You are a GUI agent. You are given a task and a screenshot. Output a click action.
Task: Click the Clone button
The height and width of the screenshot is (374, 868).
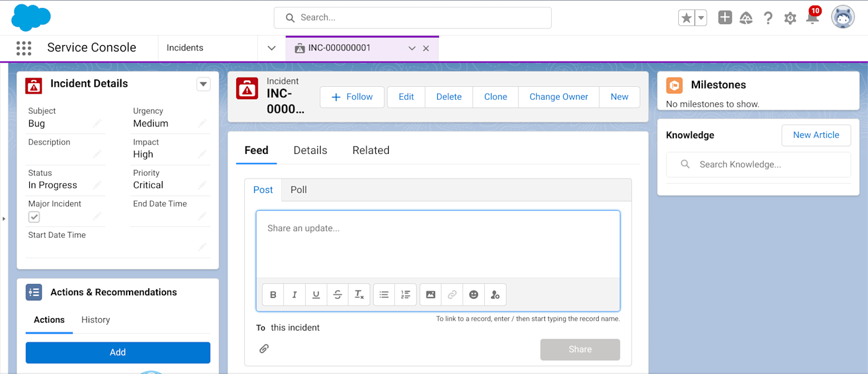tap(495, 97)
